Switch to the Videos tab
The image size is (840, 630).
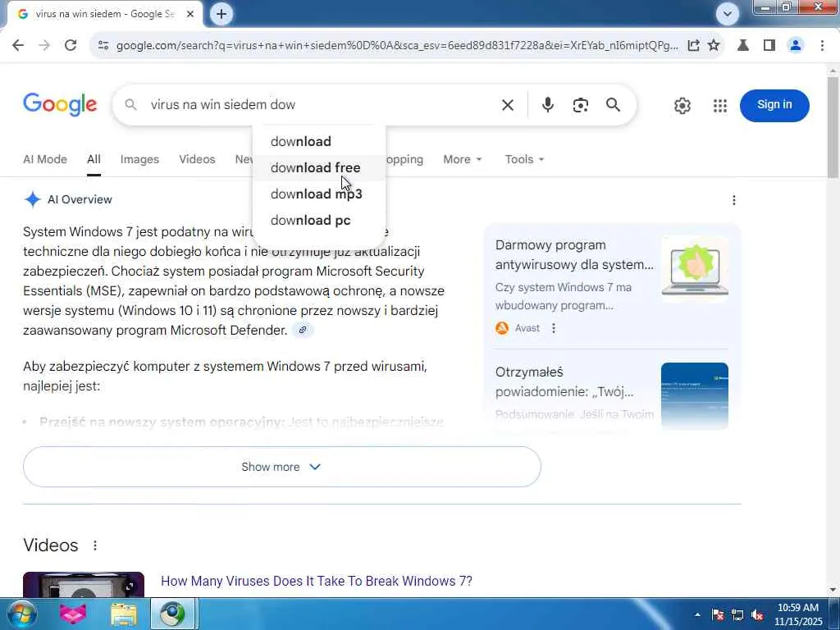tap(197, 160)
